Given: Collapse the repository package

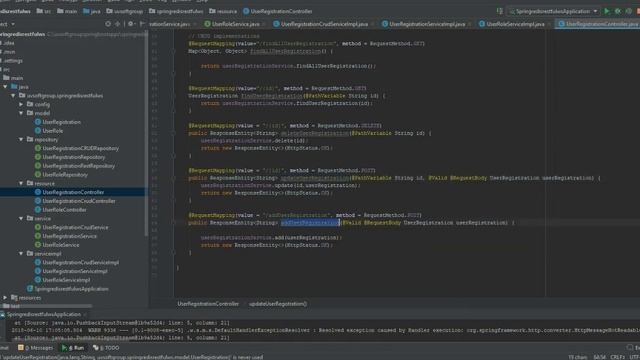Looking at the screenshot, I should click(x=21, y=140).
